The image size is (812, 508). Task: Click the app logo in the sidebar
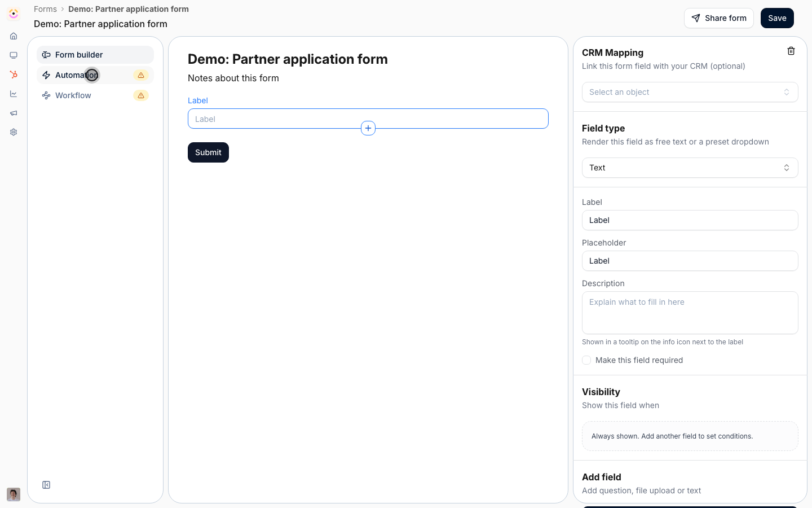point(14,14)
